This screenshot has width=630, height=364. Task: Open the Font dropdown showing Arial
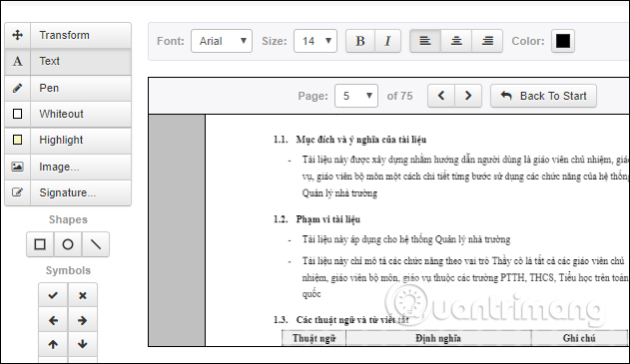click(x=222, y=41)
